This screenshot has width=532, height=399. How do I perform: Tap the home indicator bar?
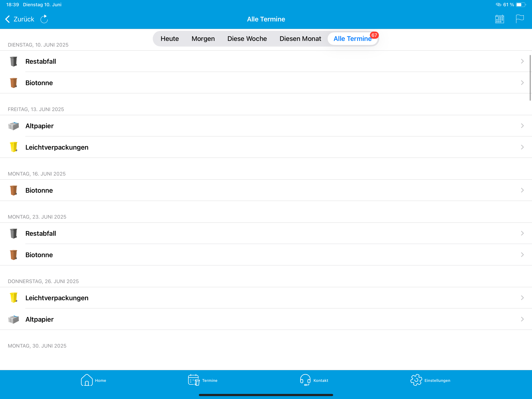click(x=266, y=395)
